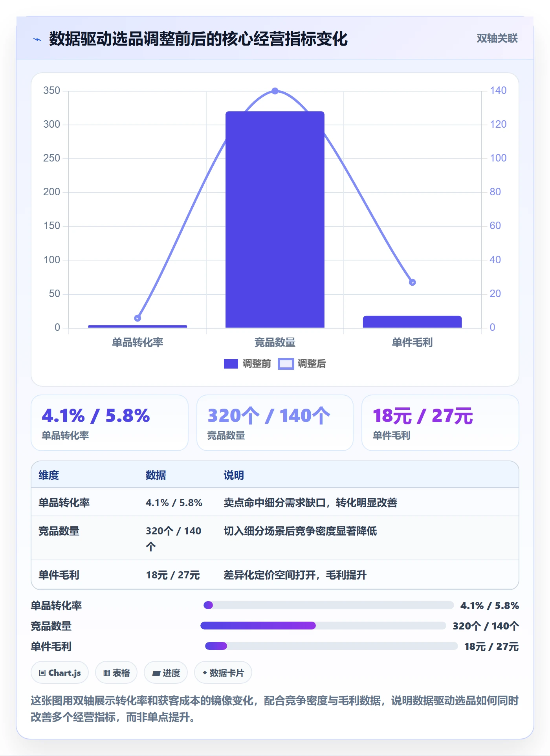This screenshot has height=756, width=550.
Task: Select the table cell 切入细分场景后竞争密度显著降低
Action: 300,531
